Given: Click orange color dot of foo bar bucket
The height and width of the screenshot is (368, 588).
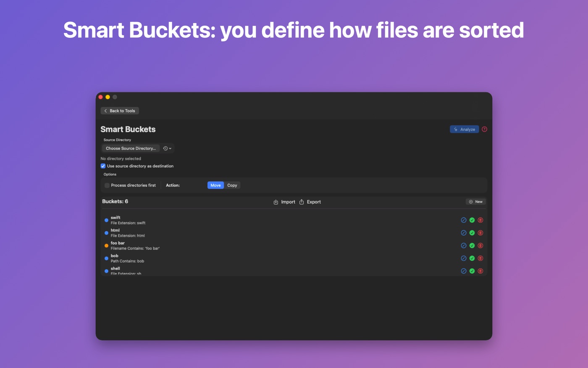Looking at the screenshot, I should click(x=106, y=246).
